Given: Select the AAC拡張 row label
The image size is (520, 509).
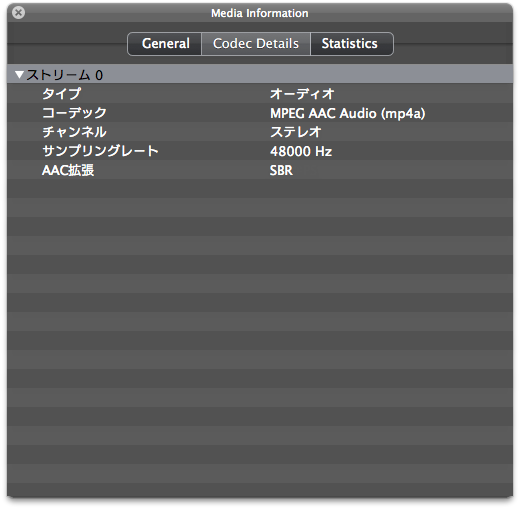Looking at the screenshot, I should pos(68,170).
